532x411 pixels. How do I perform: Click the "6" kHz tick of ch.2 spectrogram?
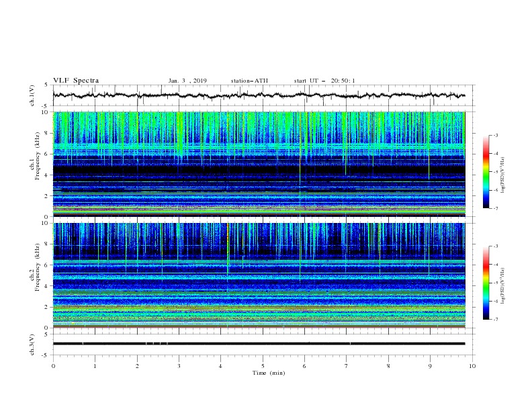coord(46,265)
